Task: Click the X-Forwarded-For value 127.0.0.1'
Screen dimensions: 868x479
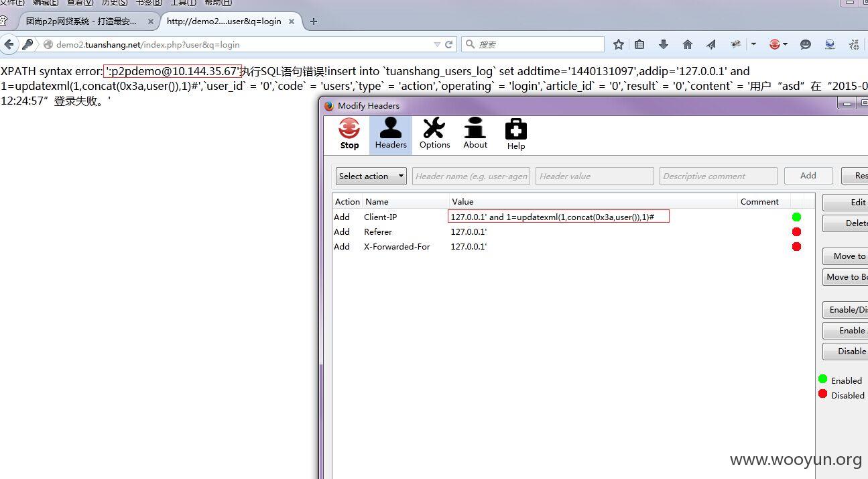Action: (x=469, y=246)
